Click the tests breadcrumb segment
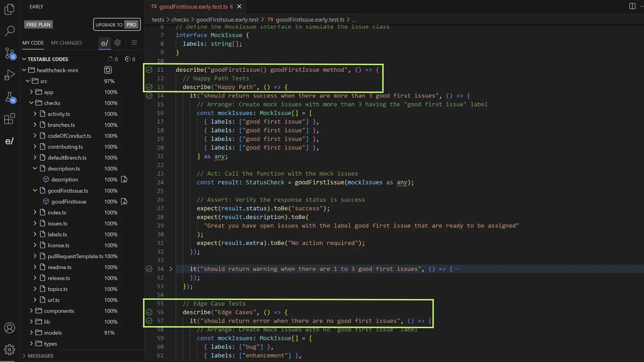 [158, 19]
